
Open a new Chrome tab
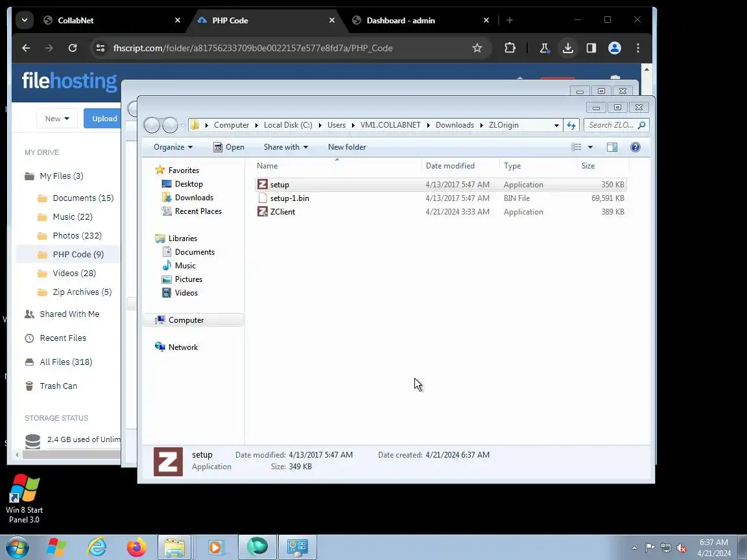click(x=509, y=20)
